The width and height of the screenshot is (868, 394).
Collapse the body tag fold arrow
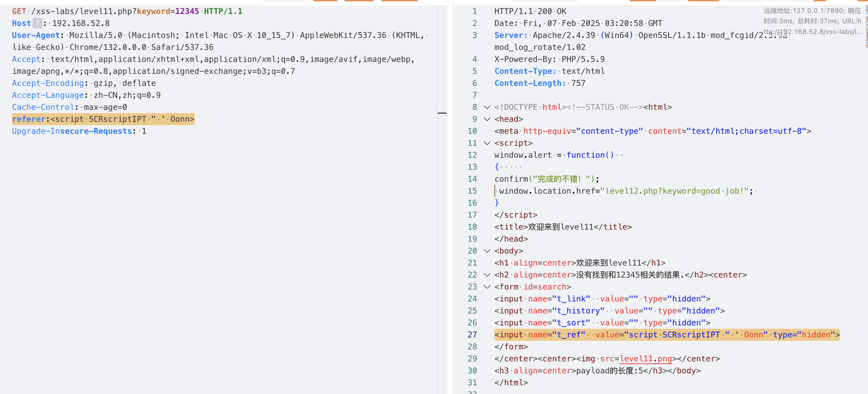click(487, 251)
